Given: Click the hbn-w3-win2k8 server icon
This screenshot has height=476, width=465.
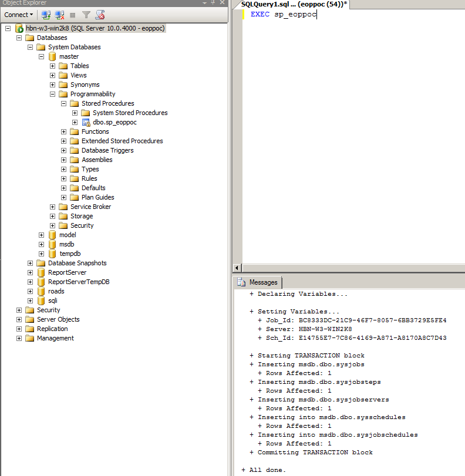Looking at the screenshot, I should click(19, 28).
